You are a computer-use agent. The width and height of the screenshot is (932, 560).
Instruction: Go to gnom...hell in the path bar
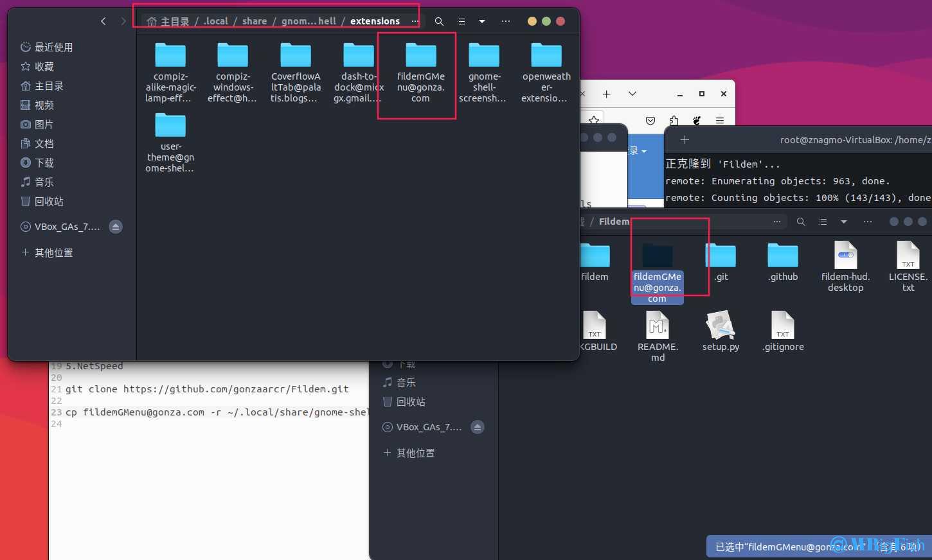click(309, 21)
